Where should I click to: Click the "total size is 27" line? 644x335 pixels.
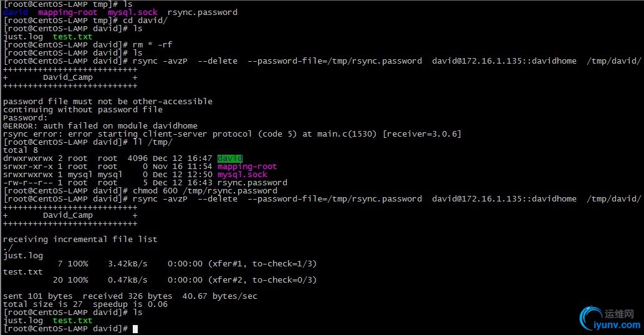coord(85,304)
